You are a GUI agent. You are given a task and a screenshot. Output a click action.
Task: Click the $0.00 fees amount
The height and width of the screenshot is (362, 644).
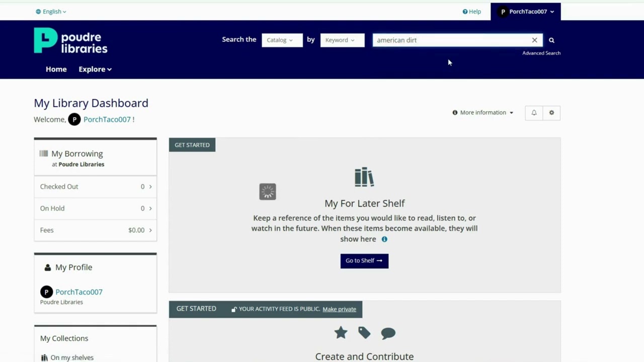(x=136, y=230)
